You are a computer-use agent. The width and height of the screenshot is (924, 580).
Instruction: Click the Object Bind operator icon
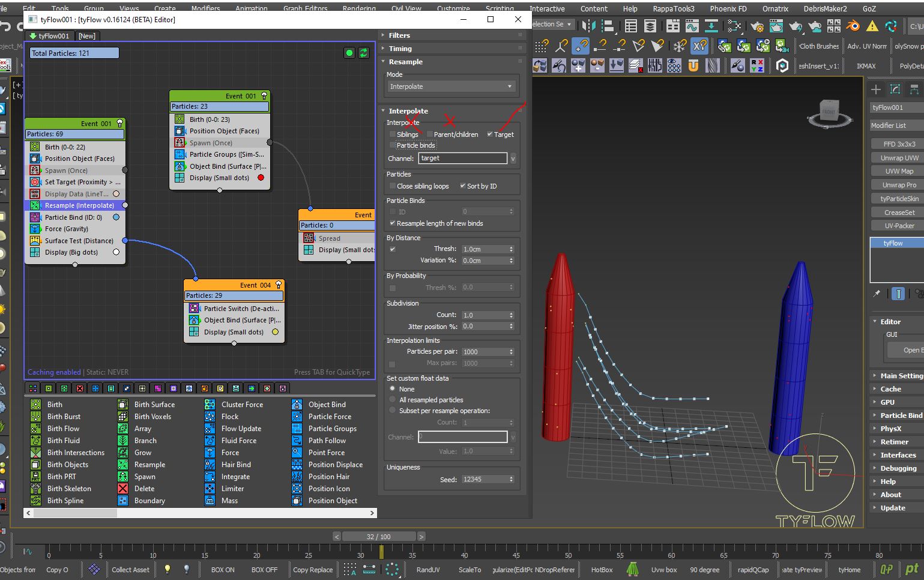(x=297, y=405)
